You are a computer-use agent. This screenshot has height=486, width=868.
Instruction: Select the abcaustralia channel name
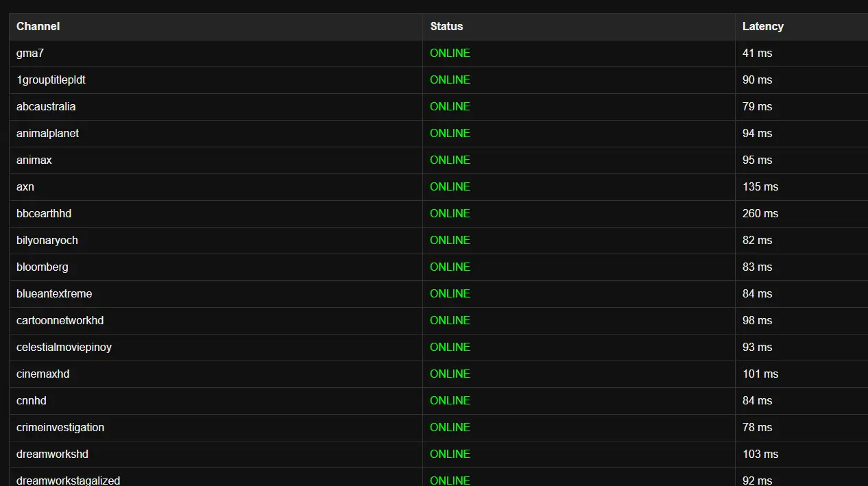46,106
